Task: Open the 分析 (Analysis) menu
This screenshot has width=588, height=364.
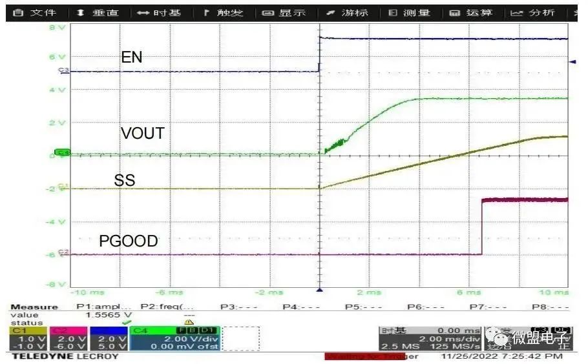Action: click(x=533, y=13)
